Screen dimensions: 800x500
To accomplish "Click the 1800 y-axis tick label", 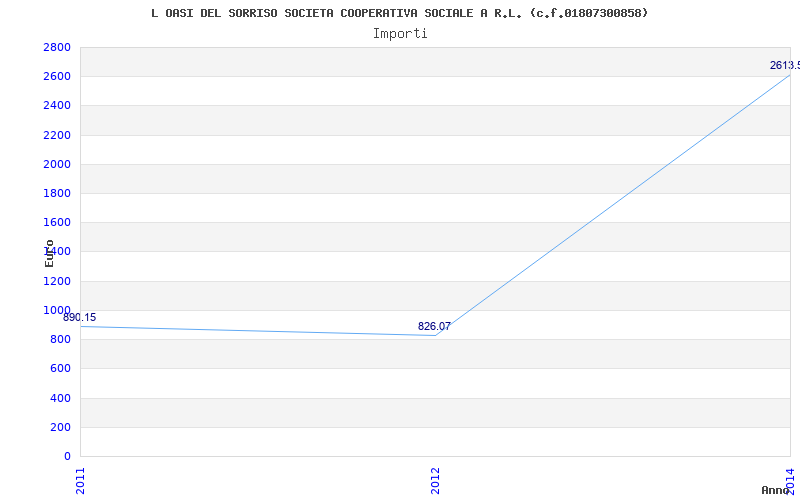I will tap(57, 193).
